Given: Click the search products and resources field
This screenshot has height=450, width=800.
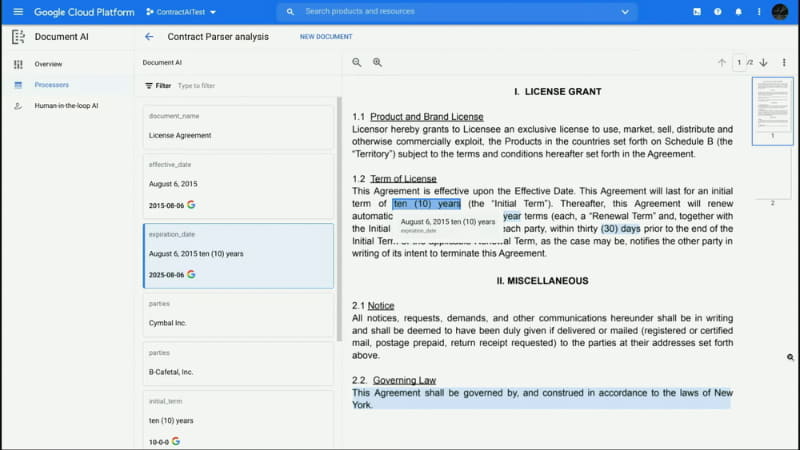Looking at the screenshot, I should pyautogui.click(x=457, y=11).
